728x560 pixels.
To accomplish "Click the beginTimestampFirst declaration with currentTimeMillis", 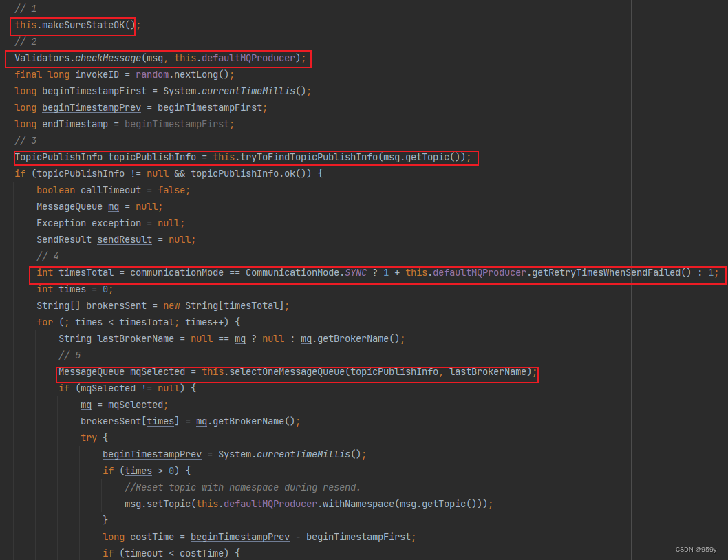I will click(x=163, y=91).
